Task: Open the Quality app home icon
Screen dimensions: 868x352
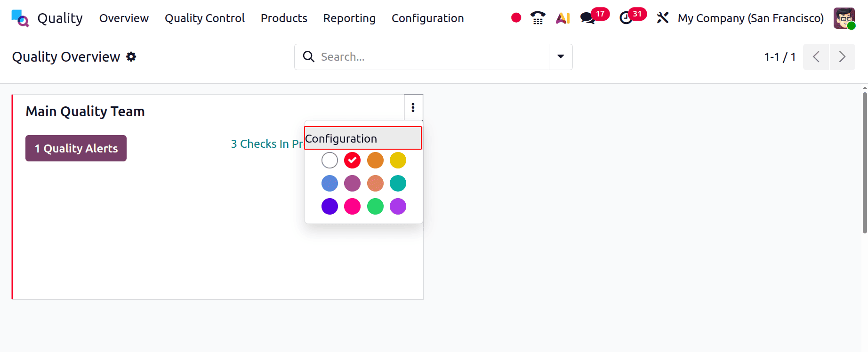Action: coord(20,18)
